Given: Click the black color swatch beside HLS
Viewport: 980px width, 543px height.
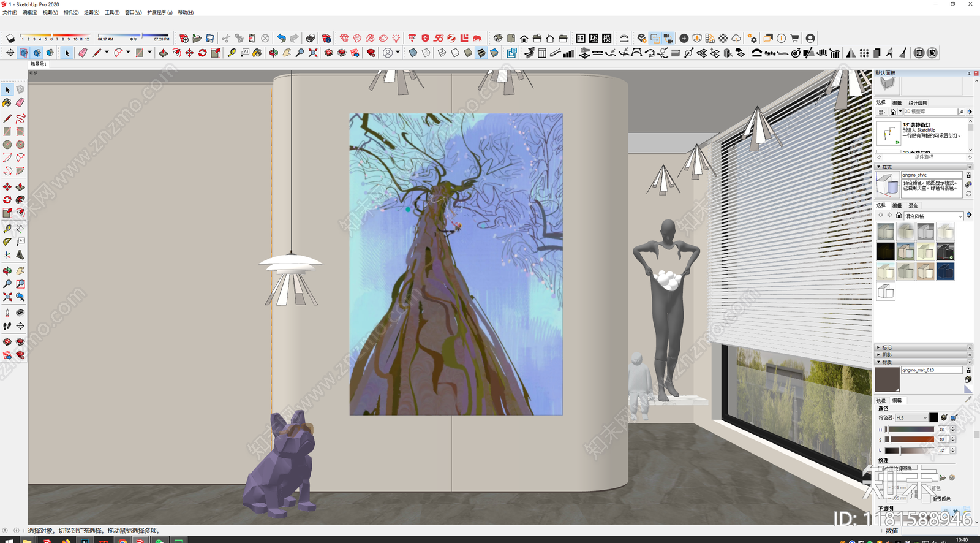Looking at the screenshot, I should 933,417.
